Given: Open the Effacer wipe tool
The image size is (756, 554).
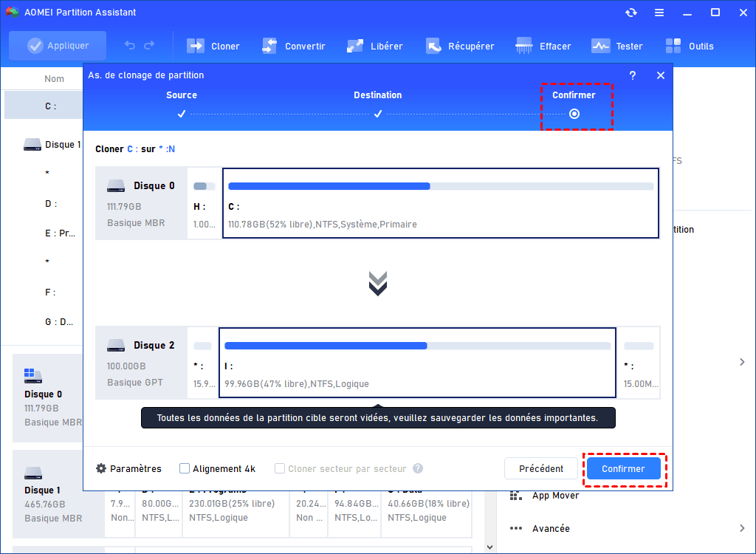Looking at the screenshot, I should tap(543, 47).
